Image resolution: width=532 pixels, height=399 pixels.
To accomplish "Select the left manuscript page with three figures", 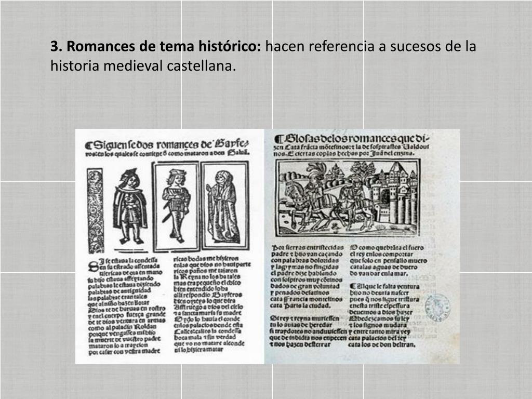I will [x=170, y=247].
